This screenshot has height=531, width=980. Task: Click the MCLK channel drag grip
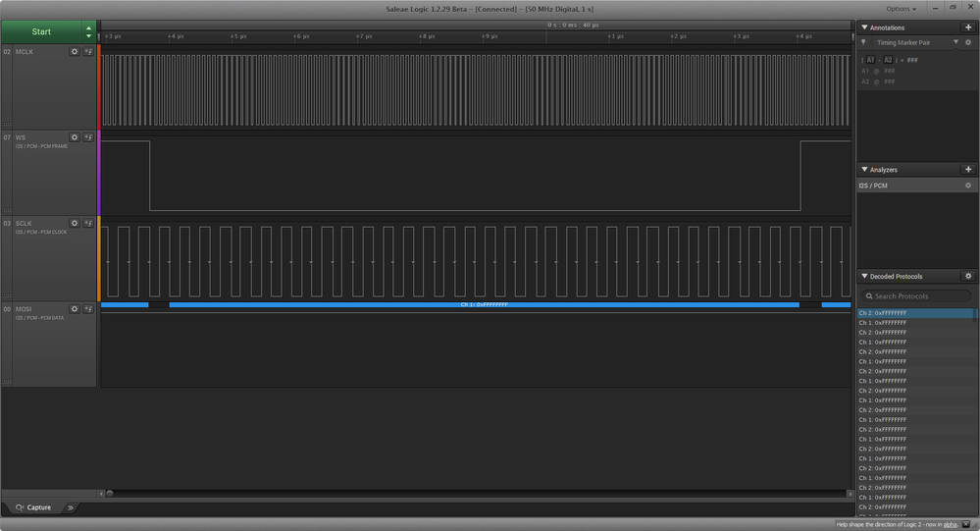(7, 124)
